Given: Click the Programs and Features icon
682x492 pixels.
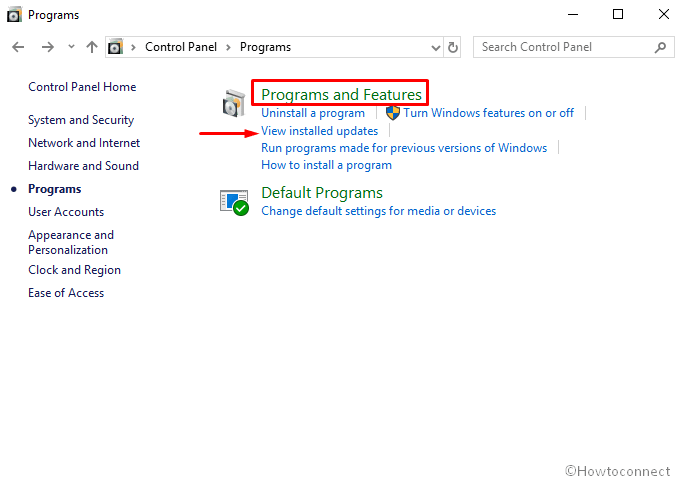Looking at the screenshot, I should tap(234, 103).
